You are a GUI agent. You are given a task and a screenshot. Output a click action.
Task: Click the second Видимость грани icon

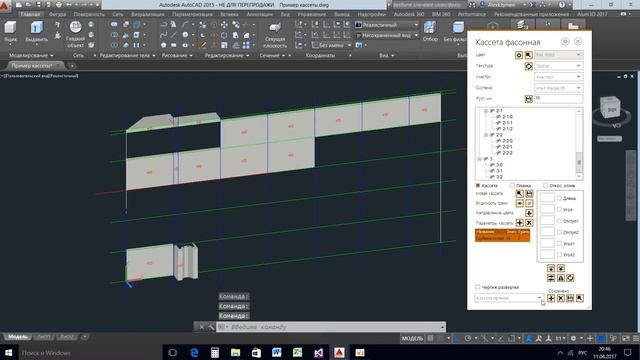529,203
